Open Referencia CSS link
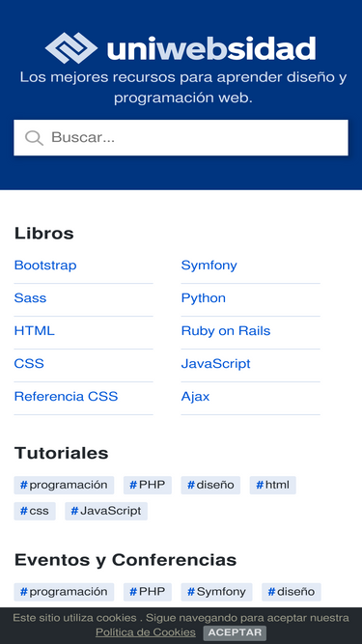The height and width of the screenshot is (644, 362). [66, 396]
